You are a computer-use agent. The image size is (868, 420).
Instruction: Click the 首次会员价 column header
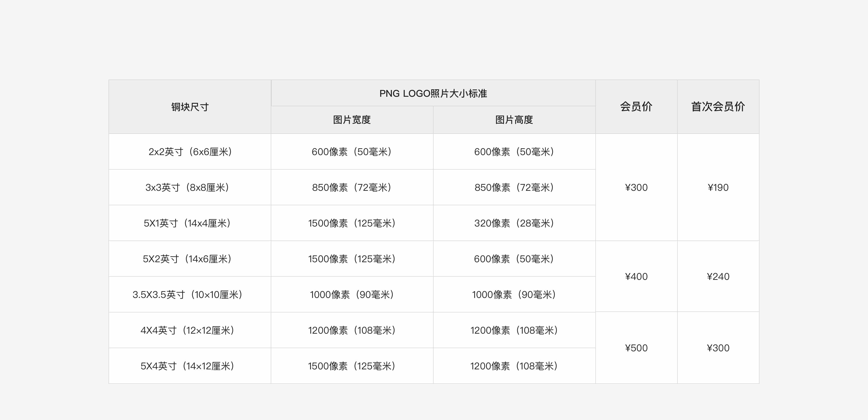(718, 106)
